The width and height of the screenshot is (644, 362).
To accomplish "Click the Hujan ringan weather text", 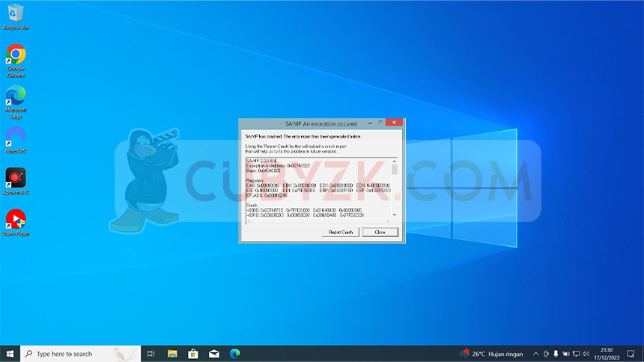I will tap(505, 354).
